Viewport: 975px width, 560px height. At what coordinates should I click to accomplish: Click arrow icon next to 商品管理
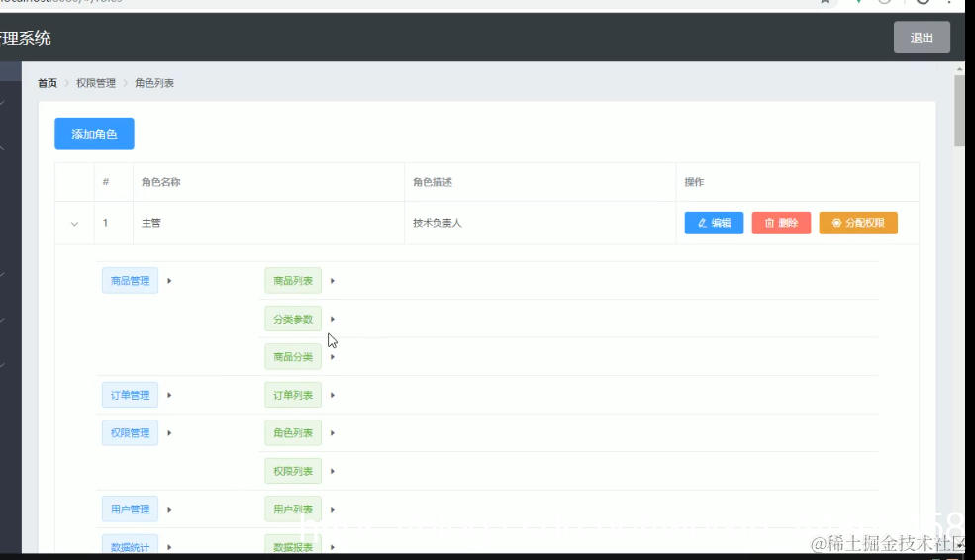[x=169, y=281]
